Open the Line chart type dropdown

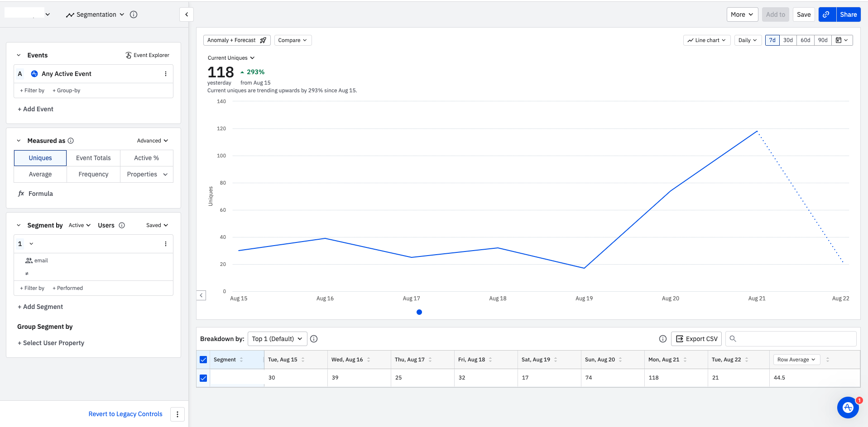point(706,40)
